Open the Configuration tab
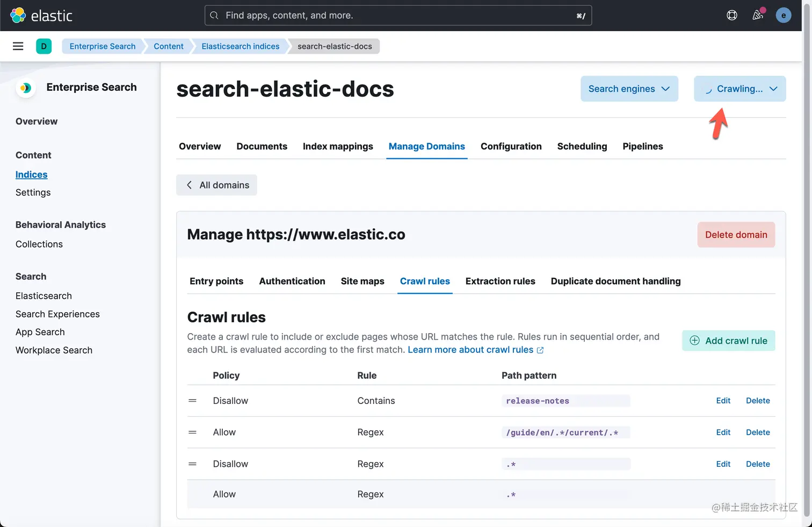Screen dimensions: 812x527 pos(511,146)
